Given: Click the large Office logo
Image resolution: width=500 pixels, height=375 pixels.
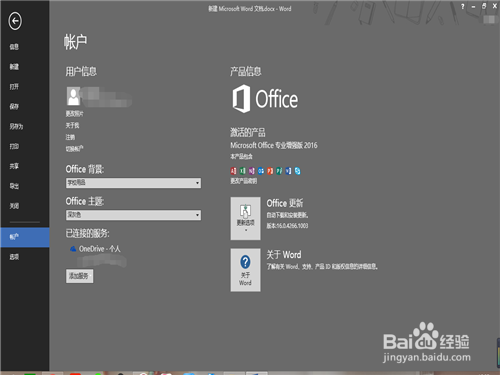Looking at the screenshot, I should tap(265, 99).
